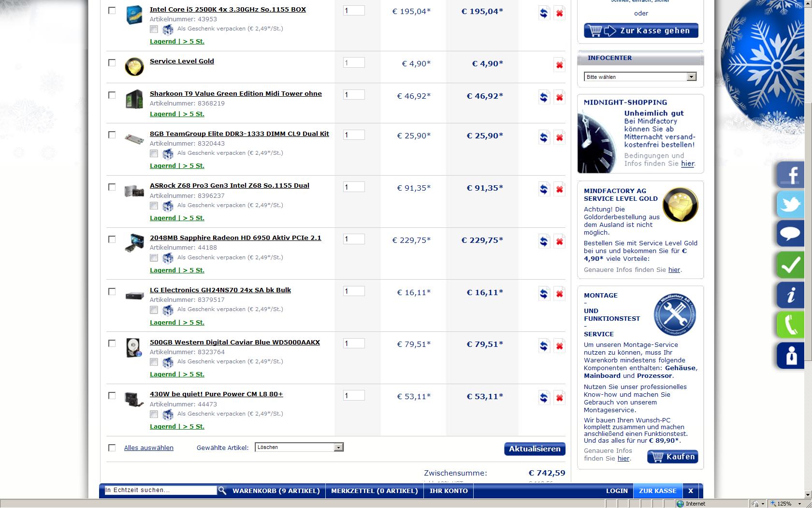Click quantity field for ASRock Z68 Pro3
The width and height of the screenshot is (812, 508).
[354, 187]
